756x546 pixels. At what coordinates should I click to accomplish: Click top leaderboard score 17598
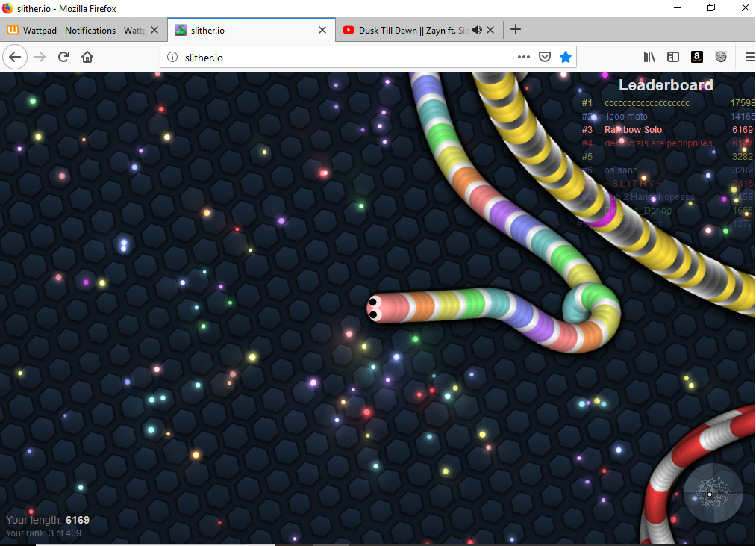coord(743,103)
